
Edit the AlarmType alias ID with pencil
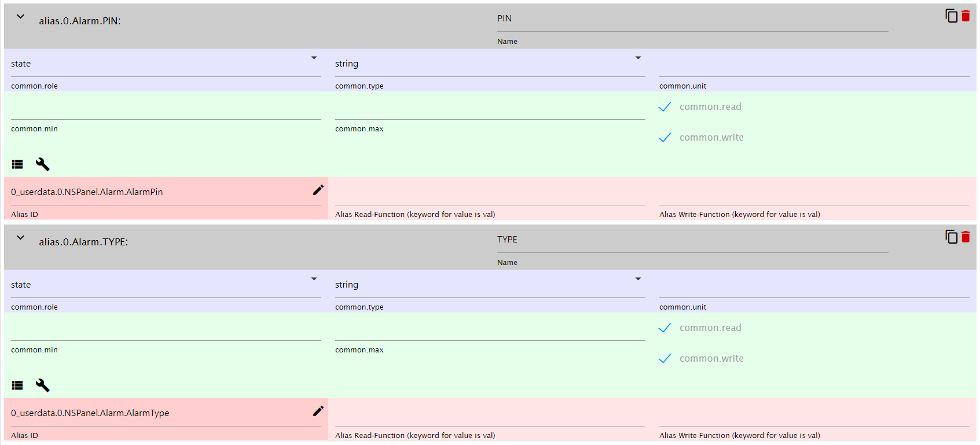click(x=318, y=411)
